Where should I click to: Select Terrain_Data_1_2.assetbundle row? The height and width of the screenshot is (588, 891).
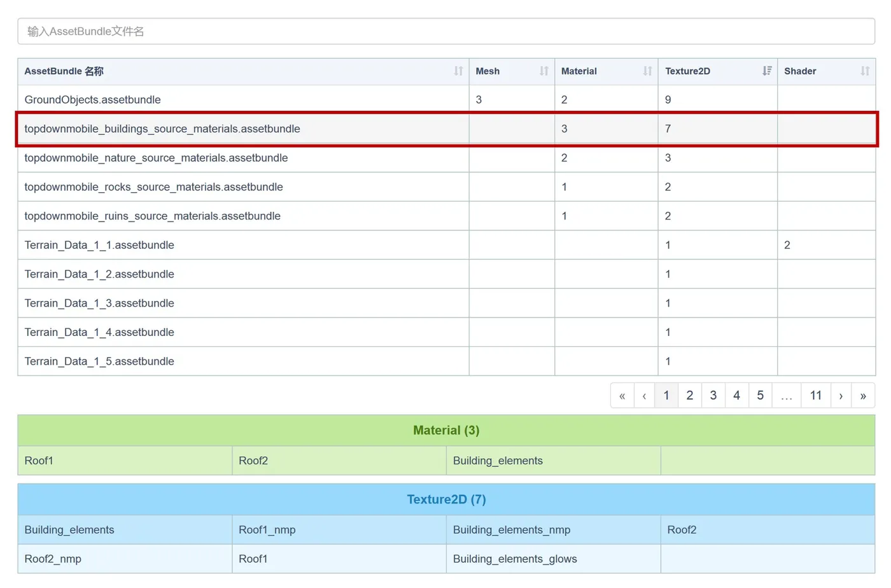[x=446, y=274]
